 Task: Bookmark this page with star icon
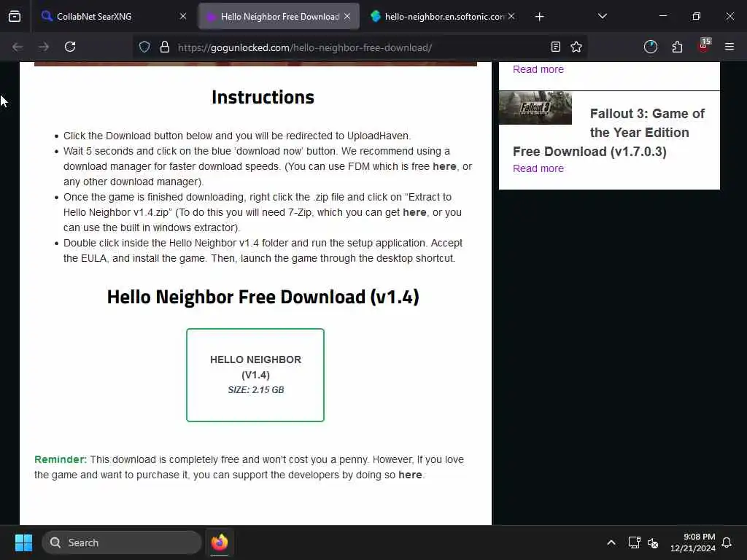click(x=576, y=47)
